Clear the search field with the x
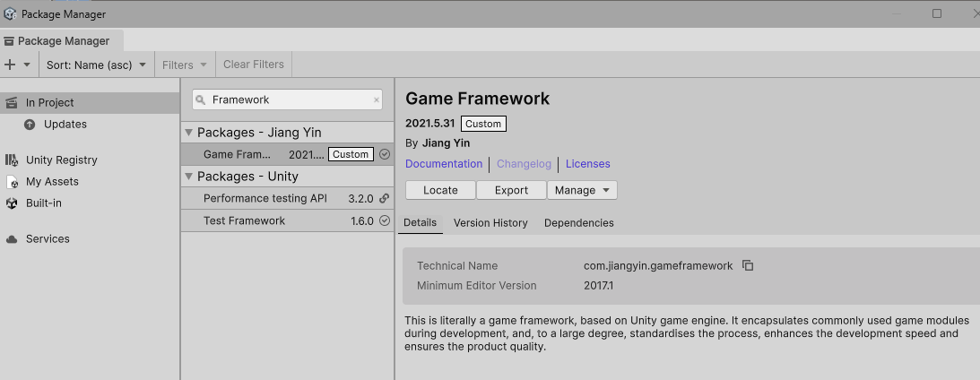 [x=377, y=99]
